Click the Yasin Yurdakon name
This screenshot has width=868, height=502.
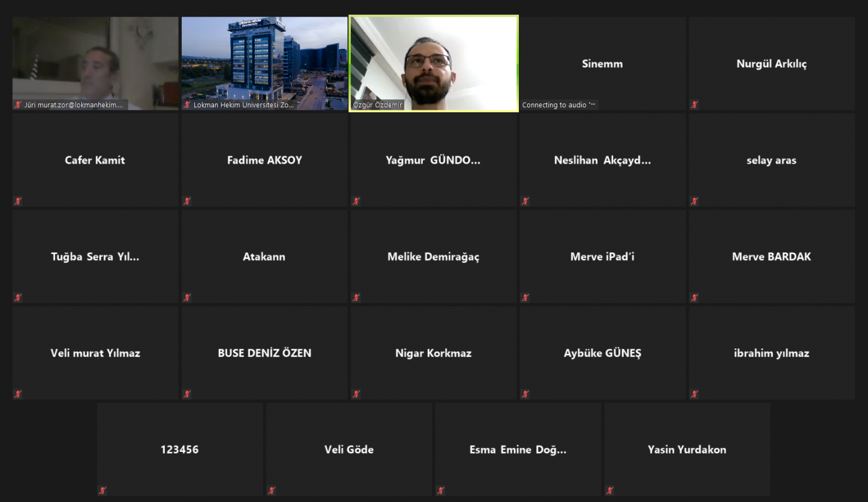(687, 450)
